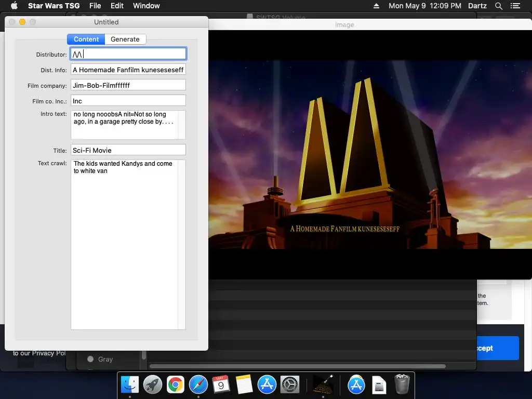Click the Text crawl vertical scrollbar
This screenshot has width=532, height=399.
tap(182, 244)
